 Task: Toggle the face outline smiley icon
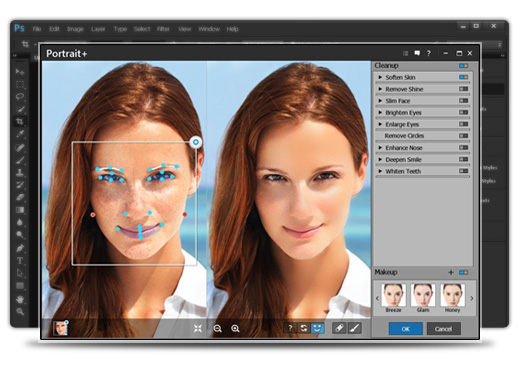pyautogui.click(x=317, y=328)
